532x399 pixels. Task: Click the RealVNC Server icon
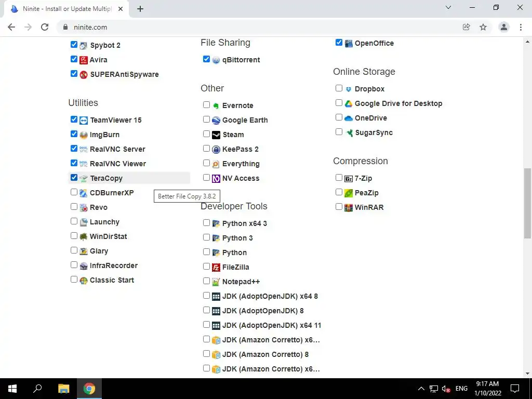click(84, 149)
